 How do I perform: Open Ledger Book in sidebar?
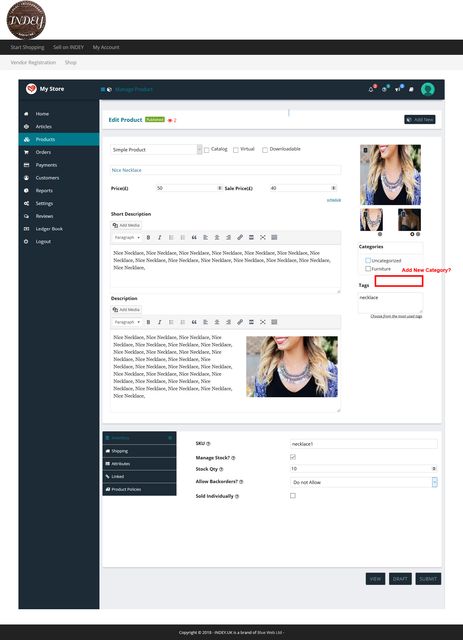[59, 229]
